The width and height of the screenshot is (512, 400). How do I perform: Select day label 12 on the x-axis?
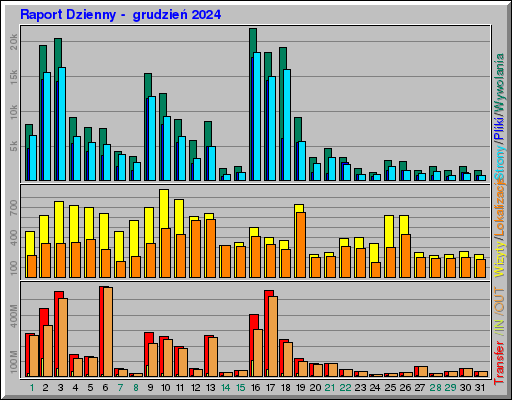point(195,388)
